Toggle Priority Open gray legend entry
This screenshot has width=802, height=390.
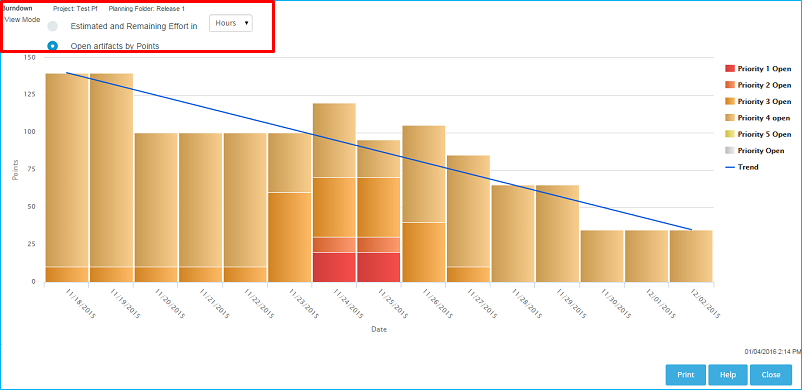(754, 151)
